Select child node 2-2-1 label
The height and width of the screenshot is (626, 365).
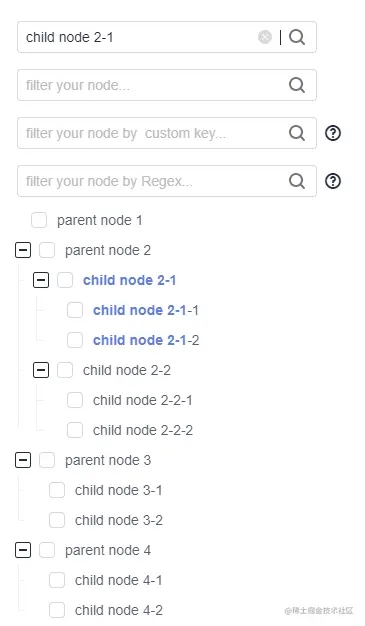(x=143, y=400)
